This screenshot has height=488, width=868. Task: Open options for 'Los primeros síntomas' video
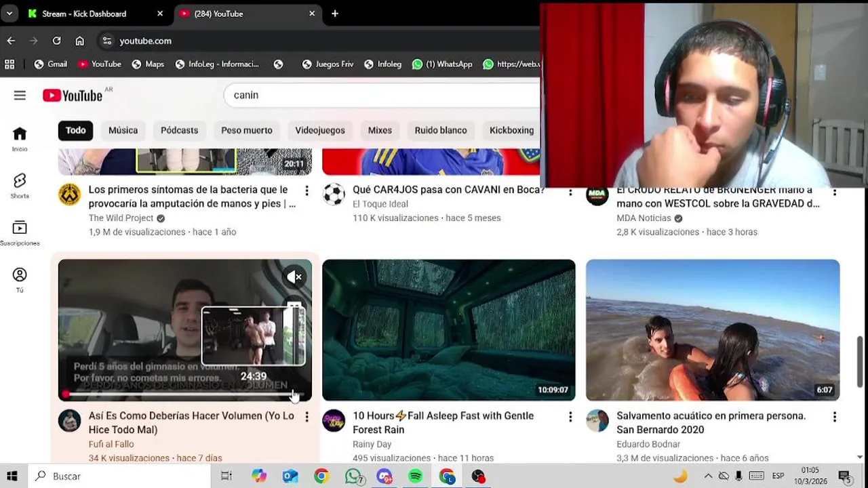(307, 191)
